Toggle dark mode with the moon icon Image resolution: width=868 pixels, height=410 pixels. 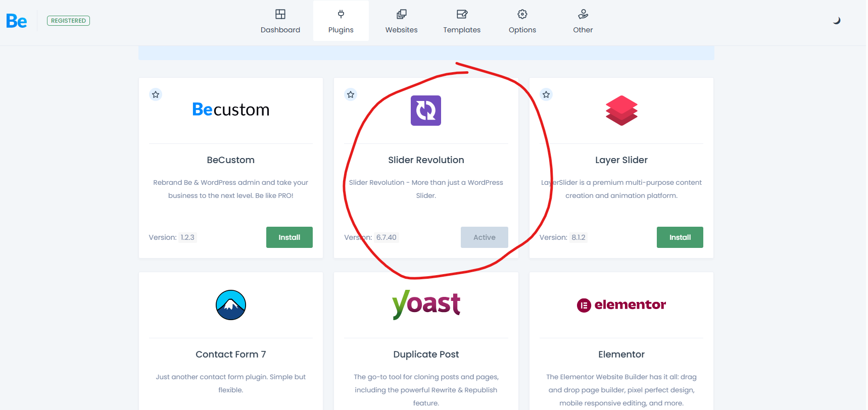coord(837,21)
